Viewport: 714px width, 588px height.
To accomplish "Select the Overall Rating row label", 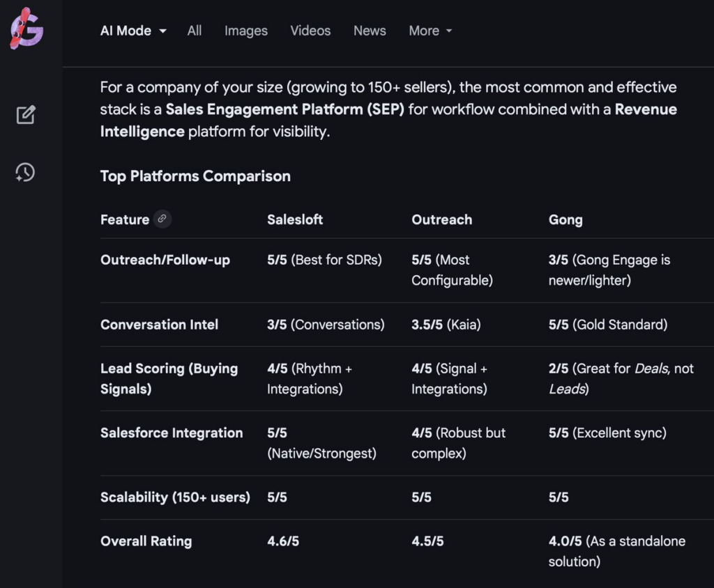I will [146, 541].
